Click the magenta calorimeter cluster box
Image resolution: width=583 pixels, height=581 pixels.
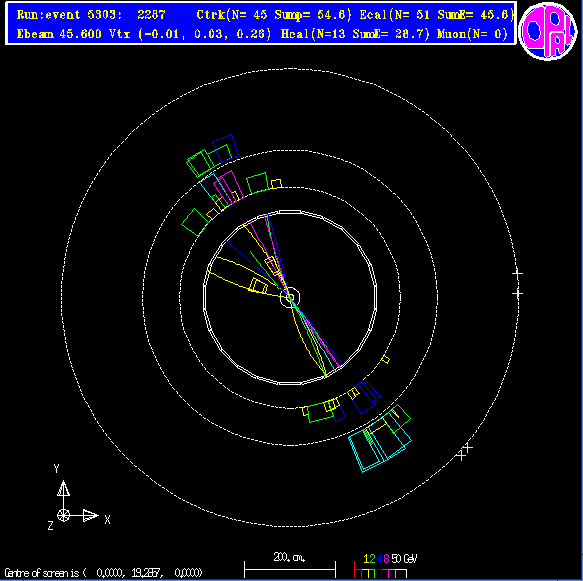[x=229, y=187]
